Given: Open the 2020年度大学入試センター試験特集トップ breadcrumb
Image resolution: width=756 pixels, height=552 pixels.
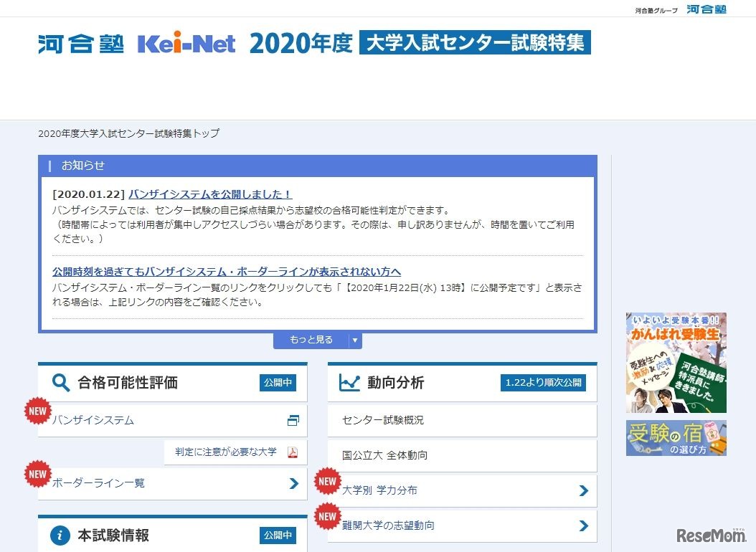Looking at the screenshot, I should (x=130, y=133).
